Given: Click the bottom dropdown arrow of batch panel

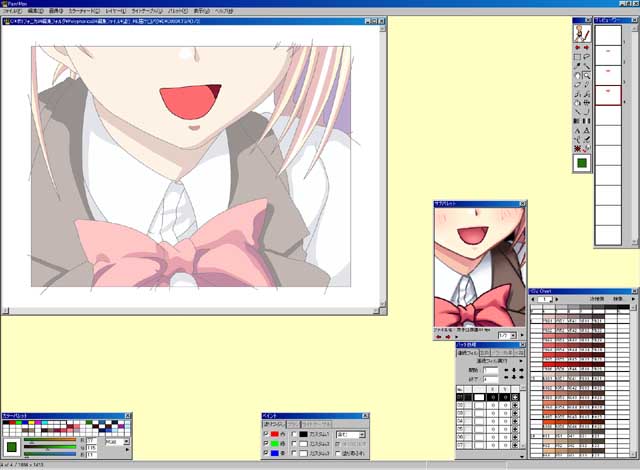Looking at the screenshot, I should [522, 457].
